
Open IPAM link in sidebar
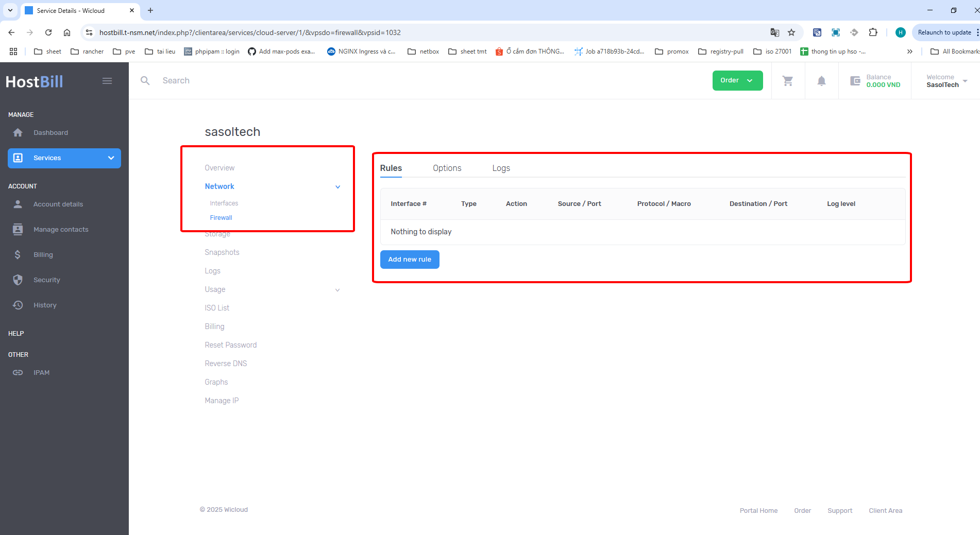pos(41,373)
